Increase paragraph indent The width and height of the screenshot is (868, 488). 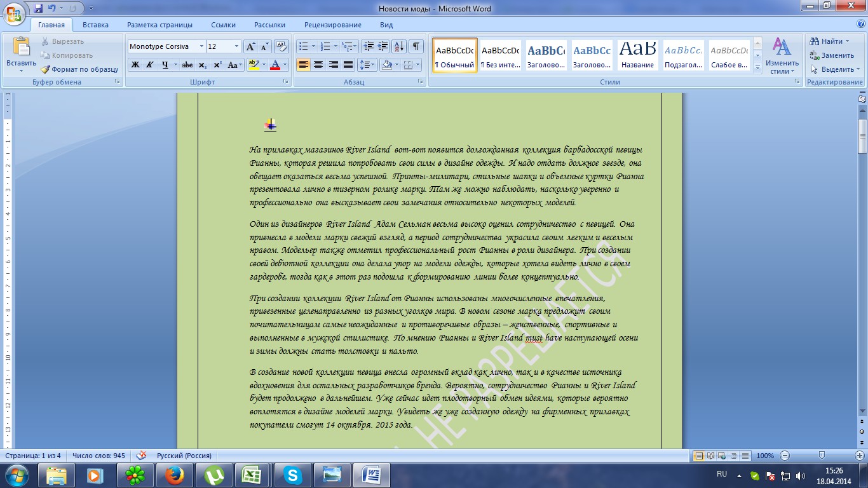click(x=383, y=46)
